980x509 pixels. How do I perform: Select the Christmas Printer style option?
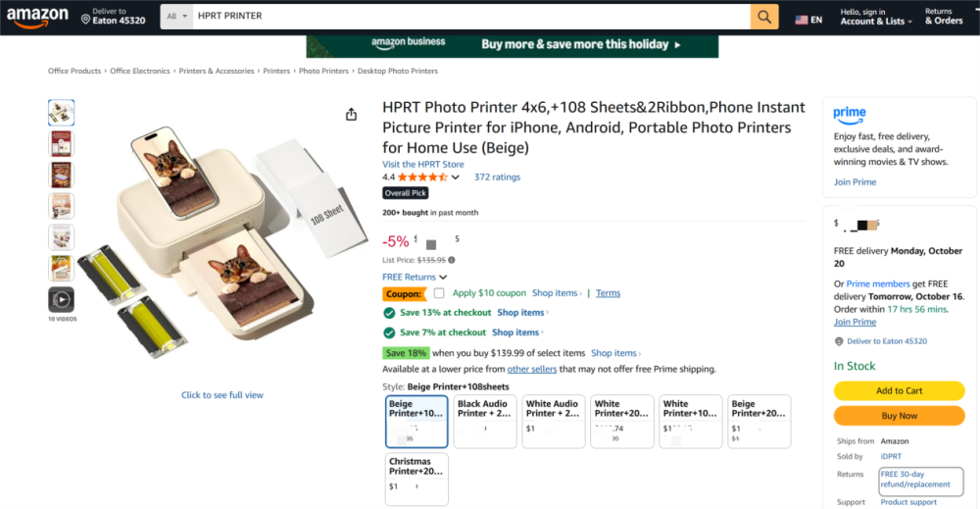[x=416, y=479]
